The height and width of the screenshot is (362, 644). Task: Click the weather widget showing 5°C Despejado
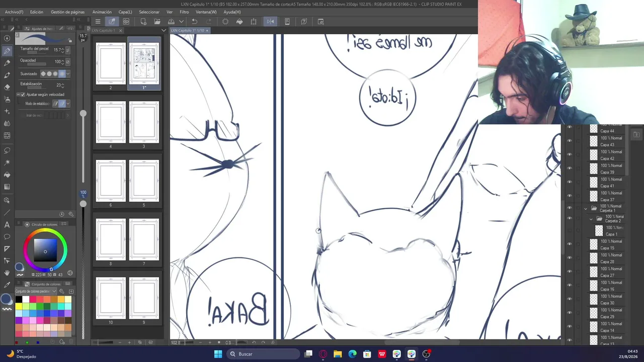[21, 354]
